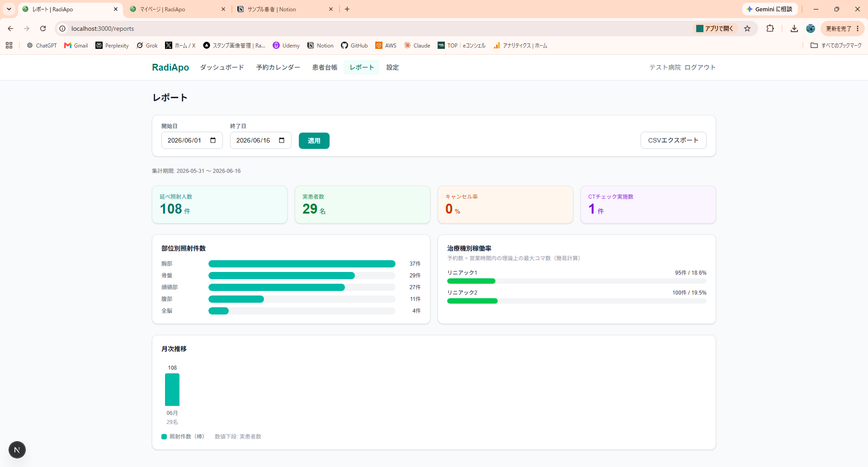
Task: Click the 終了日 date field
Action: click(x=261, y=140)
